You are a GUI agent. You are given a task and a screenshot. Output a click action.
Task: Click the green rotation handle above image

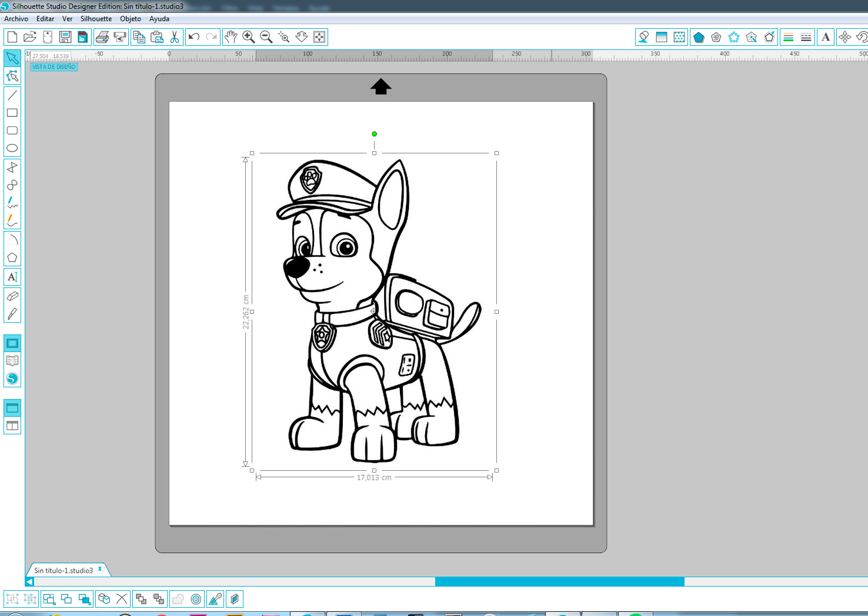click(x=374, y=134)
